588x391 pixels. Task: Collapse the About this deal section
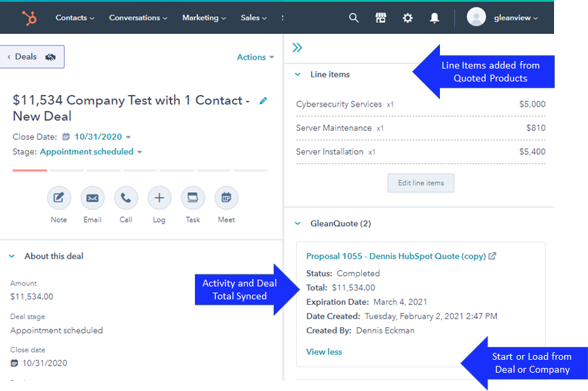click(x=12, y=256)
